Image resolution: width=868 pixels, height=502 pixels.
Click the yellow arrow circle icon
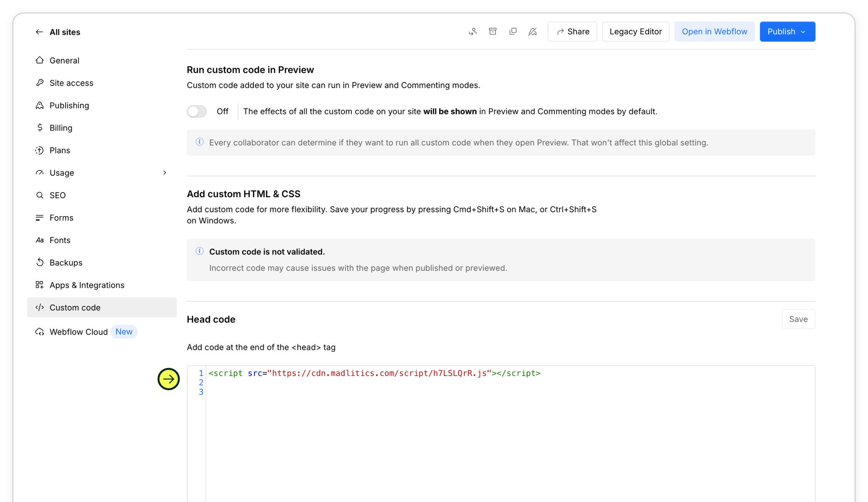[169, 379]
